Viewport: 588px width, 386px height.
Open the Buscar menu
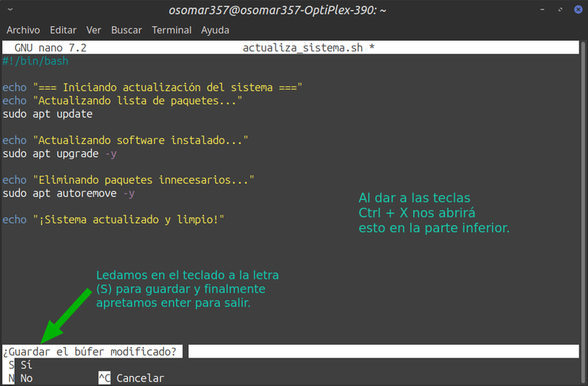pos(126,30)
